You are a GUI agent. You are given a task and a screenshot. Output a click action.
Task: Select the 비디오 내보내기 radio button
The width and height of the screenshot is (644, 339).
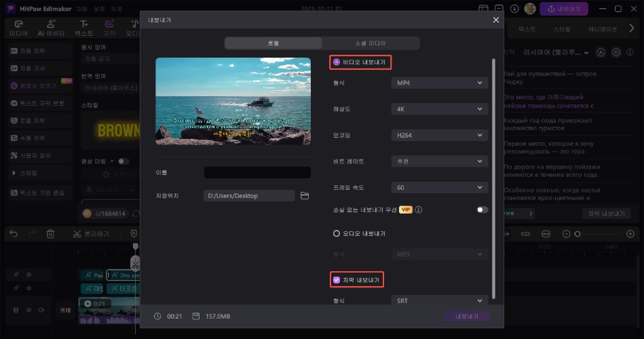click(336, 62)
